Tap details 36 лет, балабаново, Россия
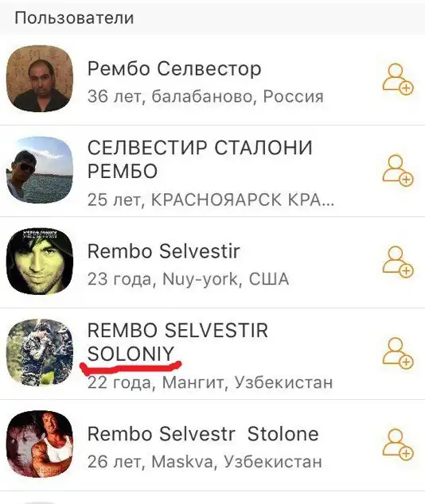 click(205, 96)
